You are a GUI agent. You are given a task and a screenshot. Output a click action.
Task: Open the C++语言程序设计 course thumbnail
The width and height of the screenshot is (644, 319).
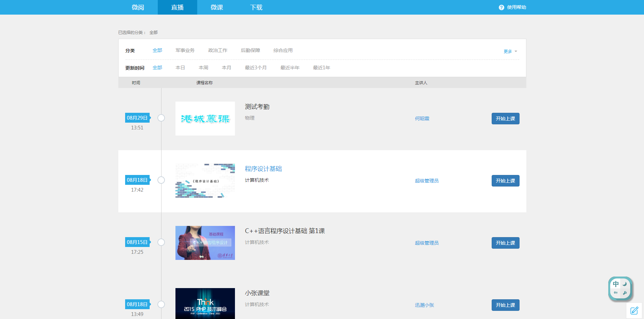[x=205, y=243]
